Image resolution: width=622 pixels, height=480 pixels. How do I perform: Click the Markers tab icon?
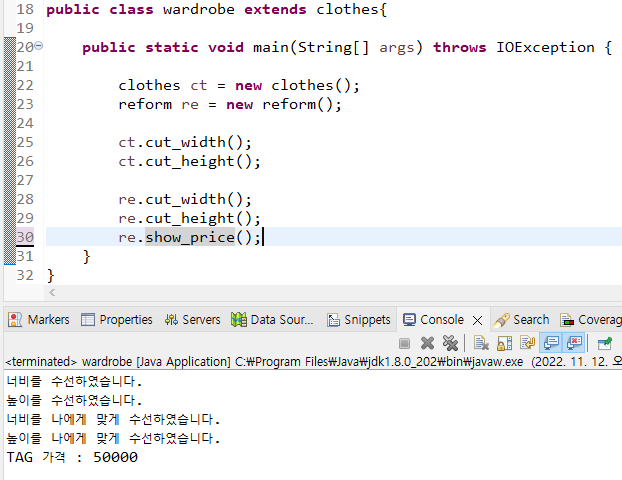tap(15, 320)
